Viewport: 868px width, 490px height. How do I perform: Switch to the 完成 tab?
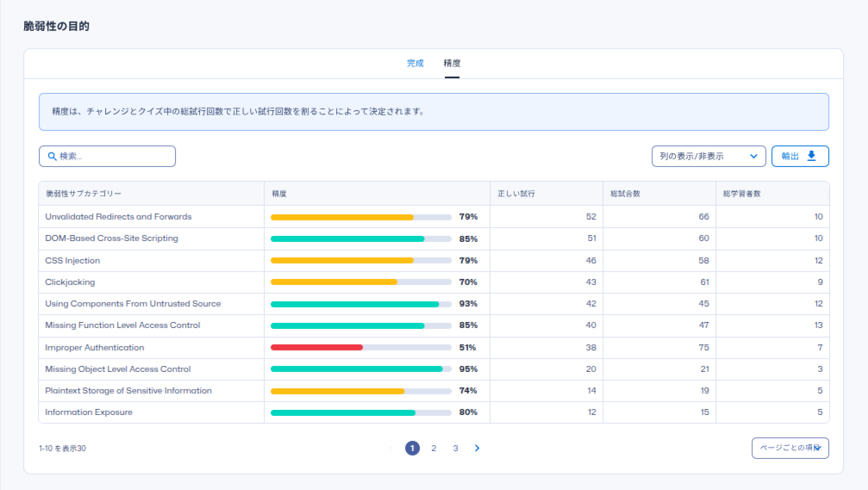[x=415, y=63]
